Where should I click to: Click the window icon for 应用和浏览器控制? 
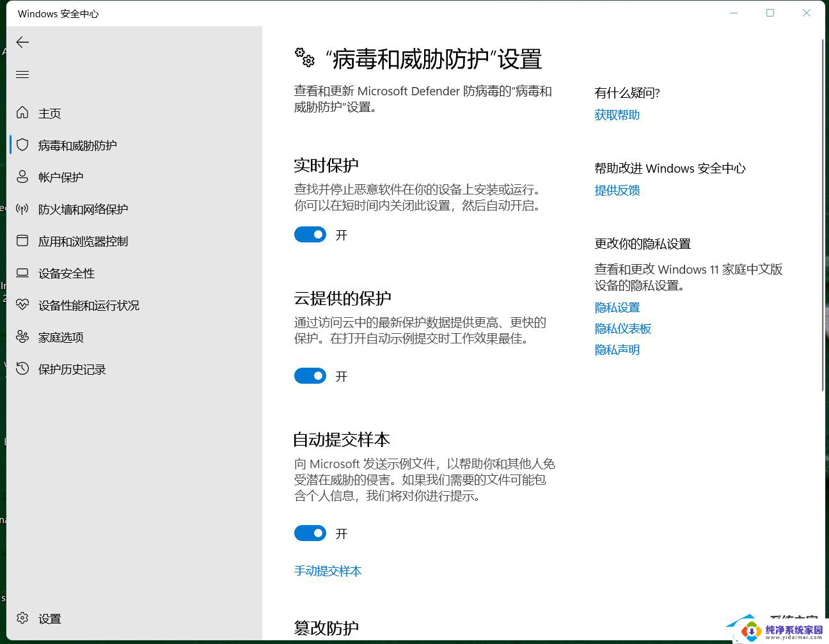pyautogui.click(x=22, y=240)
